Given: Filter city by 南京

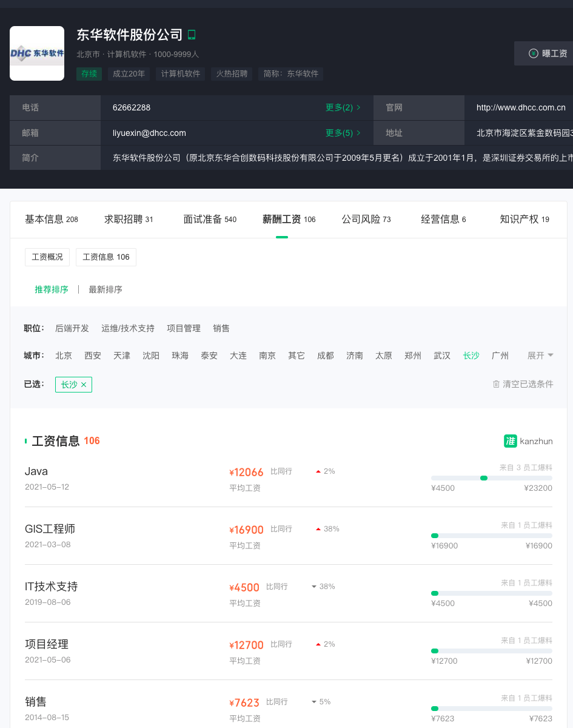Looking at the screenshot, I should point(267,356).
